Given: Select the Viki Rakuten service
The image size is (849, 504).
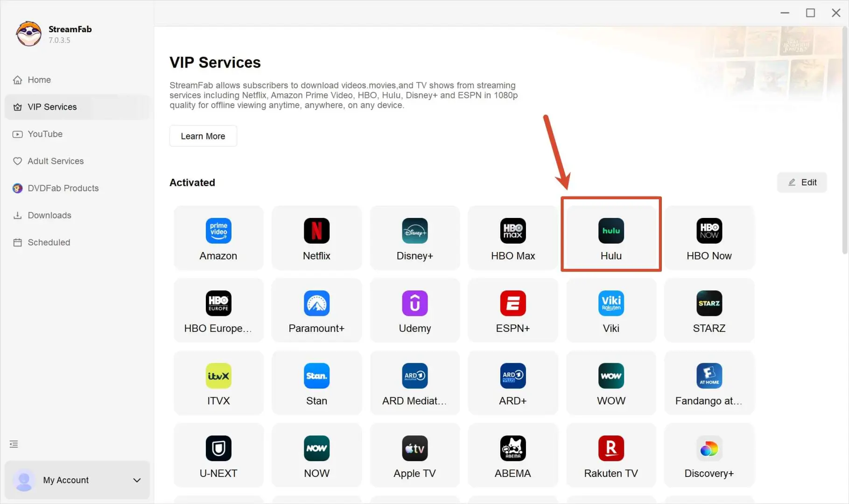Looking at the screenshot, I should tap(611, 310).
